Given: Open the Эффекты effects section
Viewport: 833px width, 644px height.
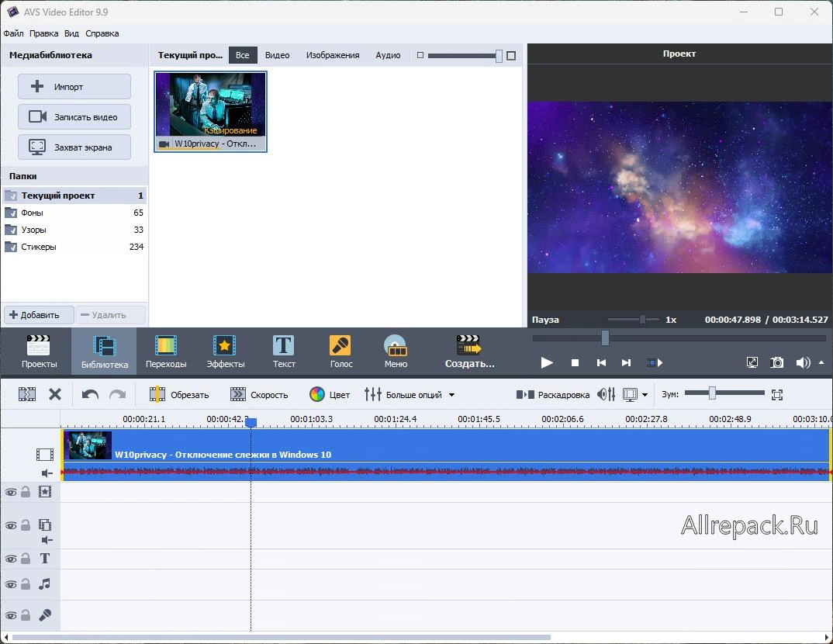Looking at the screenshot, I should click(225, 351).
